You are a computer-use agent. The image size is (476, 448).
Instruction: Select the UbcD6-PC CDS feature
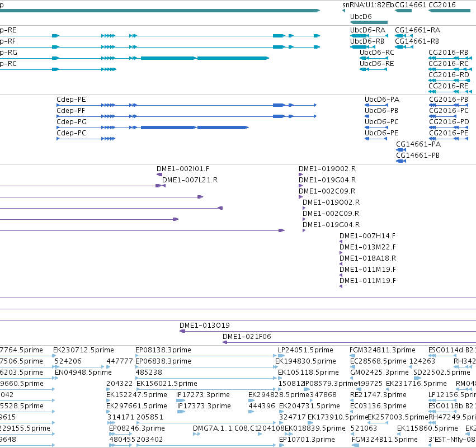376,128
